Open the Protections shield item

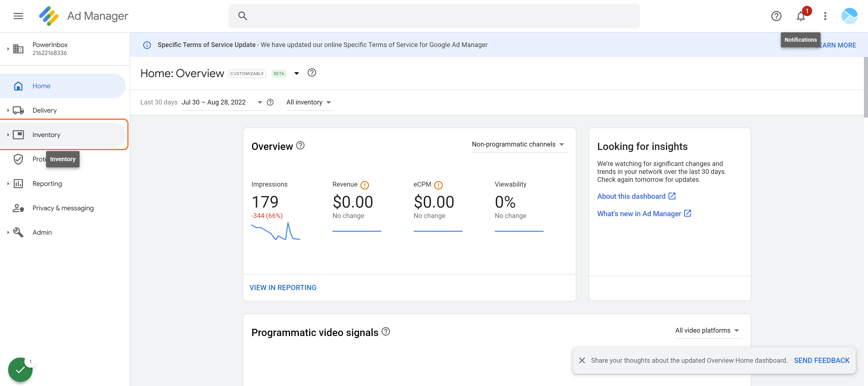pos(18,159)
